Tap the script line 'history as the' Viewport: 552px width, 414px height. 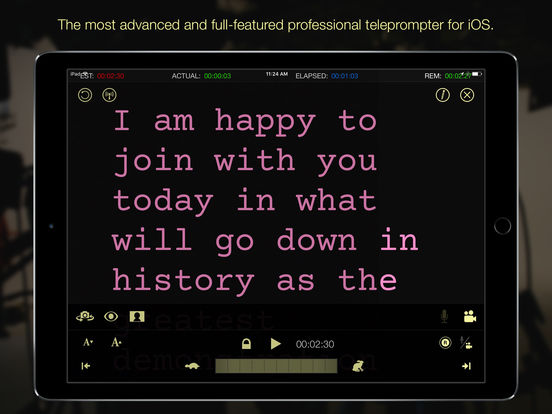tap(255, 282)
